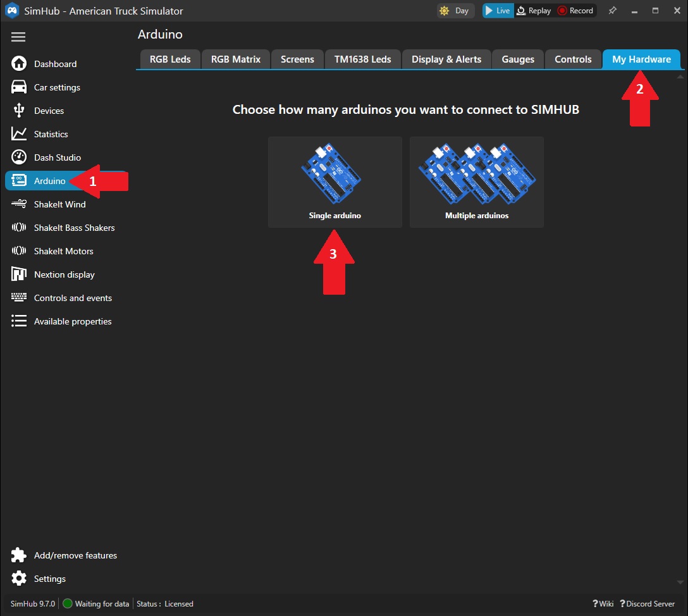
Task: Choose the Multiple arduinos option
Action: pyautogui.click(x=477, y=182)
